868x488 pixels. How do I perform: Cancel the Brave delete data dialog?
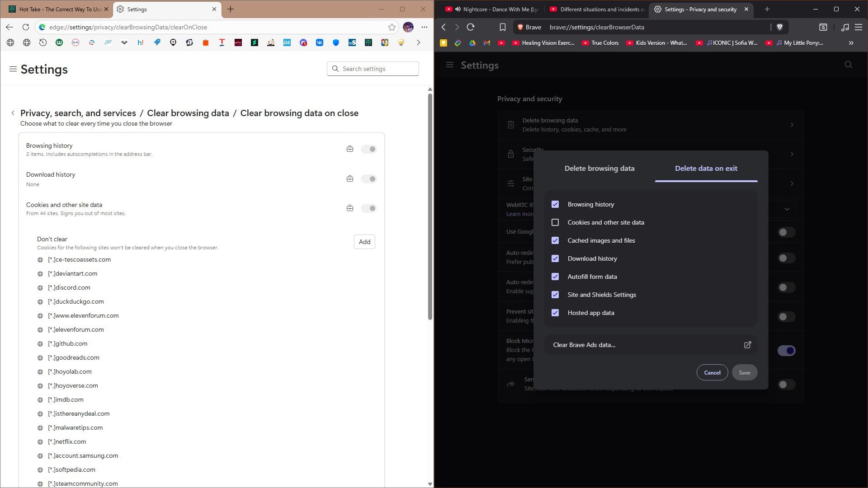(x=712, y=373)
